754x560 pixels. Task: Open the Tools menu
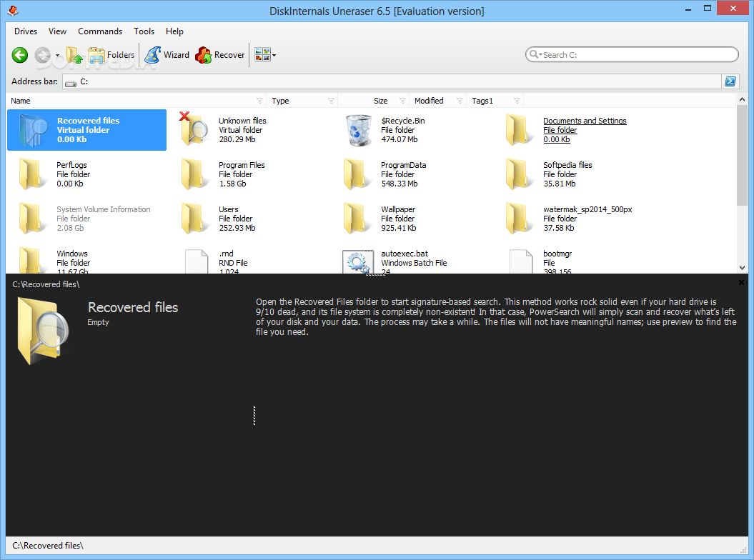pyautogui.click(x=144, y=31)
